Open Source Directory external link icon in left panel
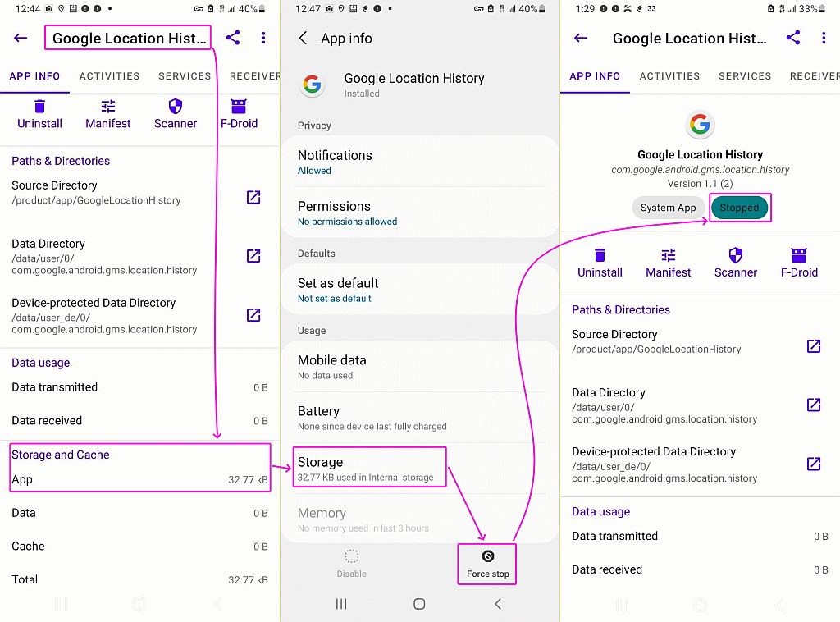The image size is (840, 622). click(x=253, y=197)
